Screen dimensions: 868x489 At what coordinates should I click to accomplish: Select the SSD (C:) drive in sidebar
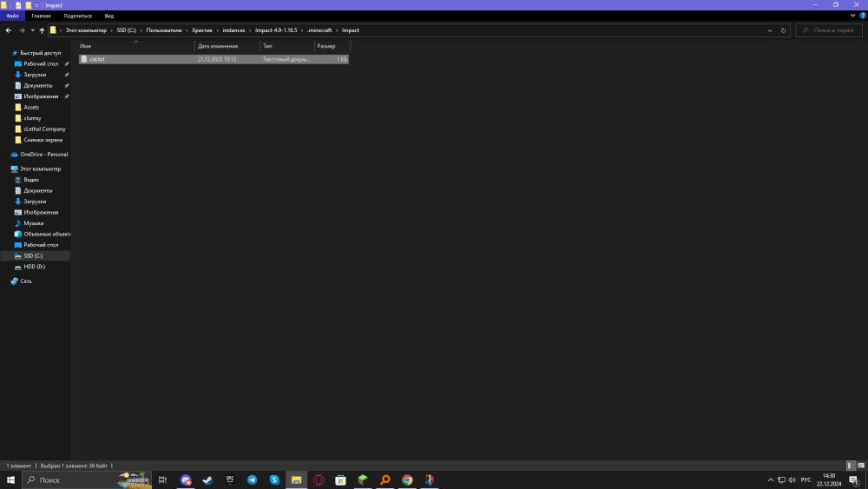(33, 256)
